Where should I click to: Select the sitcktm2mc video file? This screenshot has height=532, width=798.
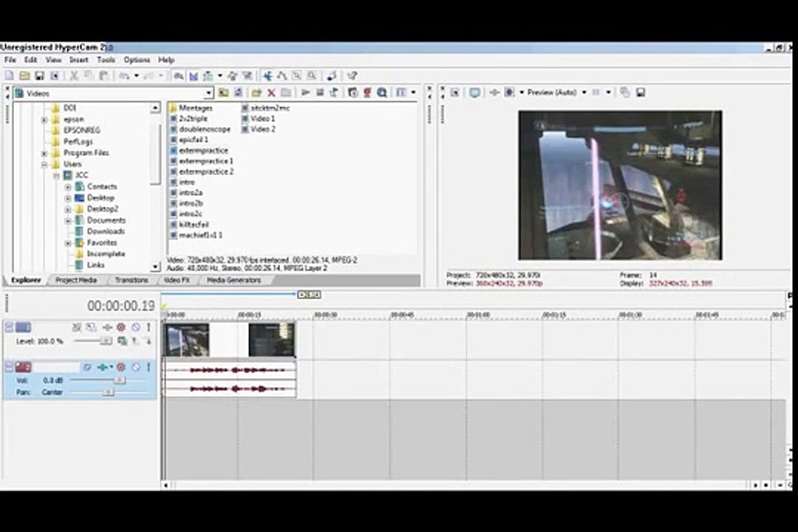click(270, 108)
